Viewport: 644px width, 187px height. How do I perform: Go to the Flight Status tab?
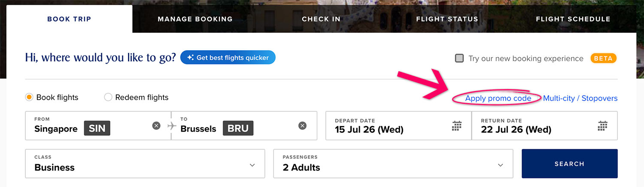point(447,19)
